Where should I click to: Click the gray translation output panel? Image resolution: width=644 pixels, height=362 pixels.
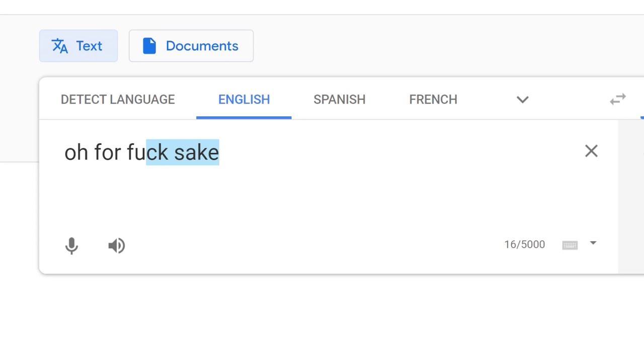[631, 196]
